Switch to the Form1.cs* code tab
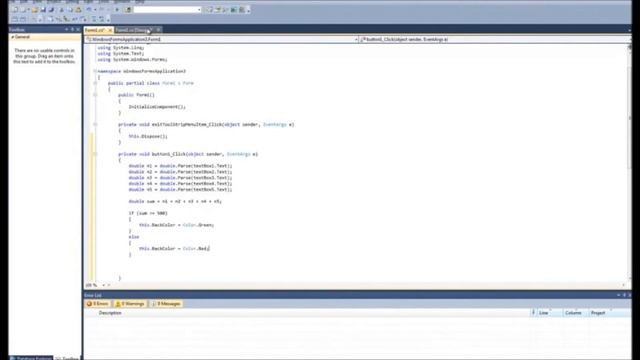The width and height of the screenshot is (640, 360). (95, 30)
